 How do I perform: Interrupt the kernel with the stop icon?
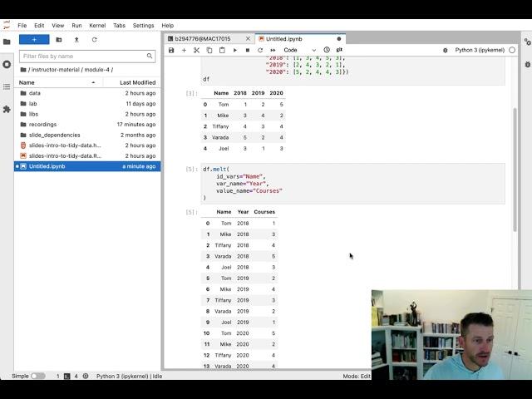[247, 50]
